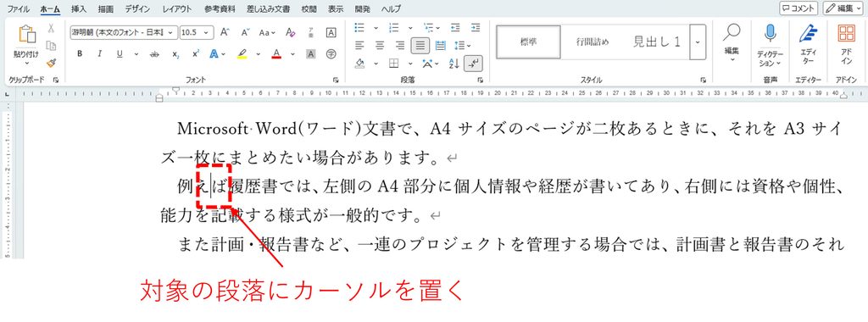Click the Enclose Characters circled 字 icon
The height and width of the screenshot is (322, 868).
[x=331, y=53]
